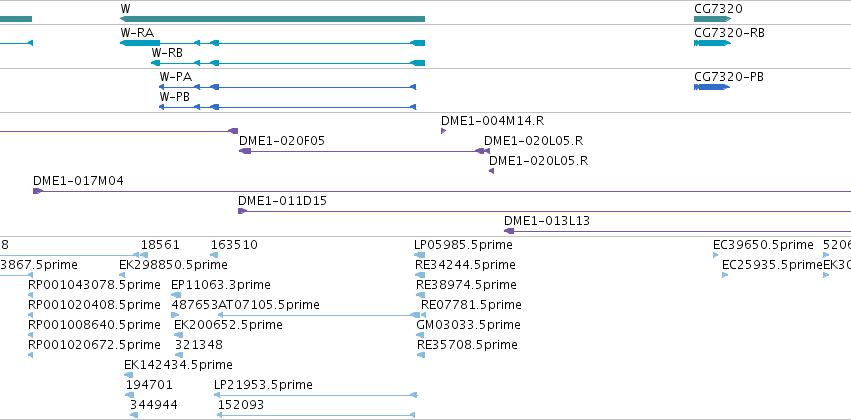Select the DME1-020F05 clone feature
The width and height of the screenshot is (851, 420).
[361, 151]
